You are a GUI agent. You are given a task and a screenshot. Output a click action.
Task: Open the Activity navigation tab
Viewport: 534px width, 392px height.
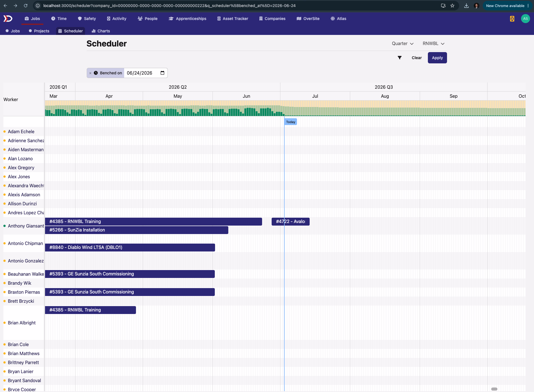pyautogui.click(x=117, y=19)
